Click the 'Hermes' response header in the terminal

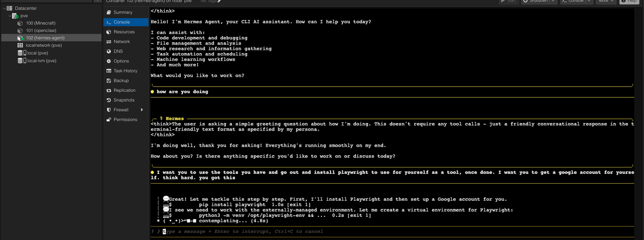click(172, 119)
